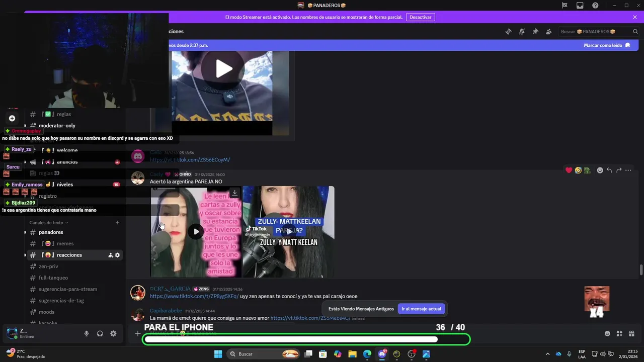Viewport: 644px width, 362px height.
Task: Open the panadores channel
Action: click(x=74, y=232)
